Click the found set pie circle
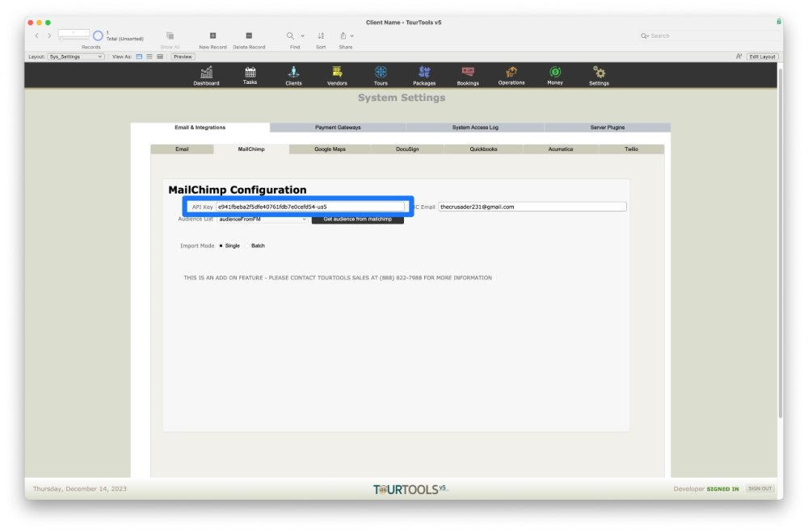The width and height of the screenshot is (808, 532). (x=98, y=36)
